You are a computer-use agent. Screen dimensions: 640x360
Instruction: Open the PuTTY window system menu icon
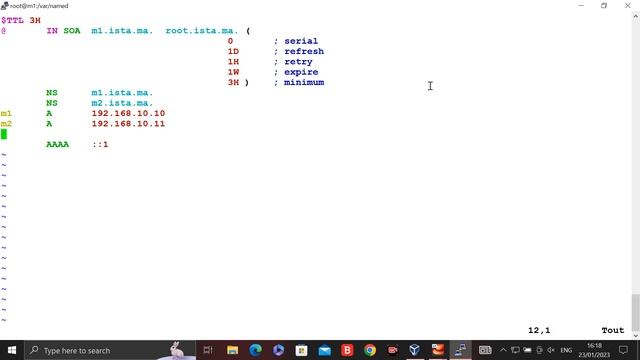click(x=4, y=6)
